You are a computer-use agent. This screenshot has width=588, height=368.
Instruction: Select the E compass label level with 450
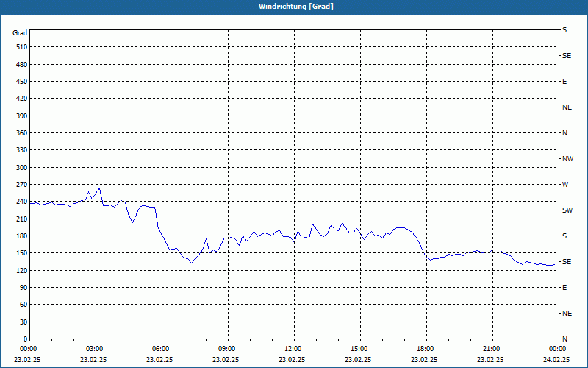coord(564,82)
